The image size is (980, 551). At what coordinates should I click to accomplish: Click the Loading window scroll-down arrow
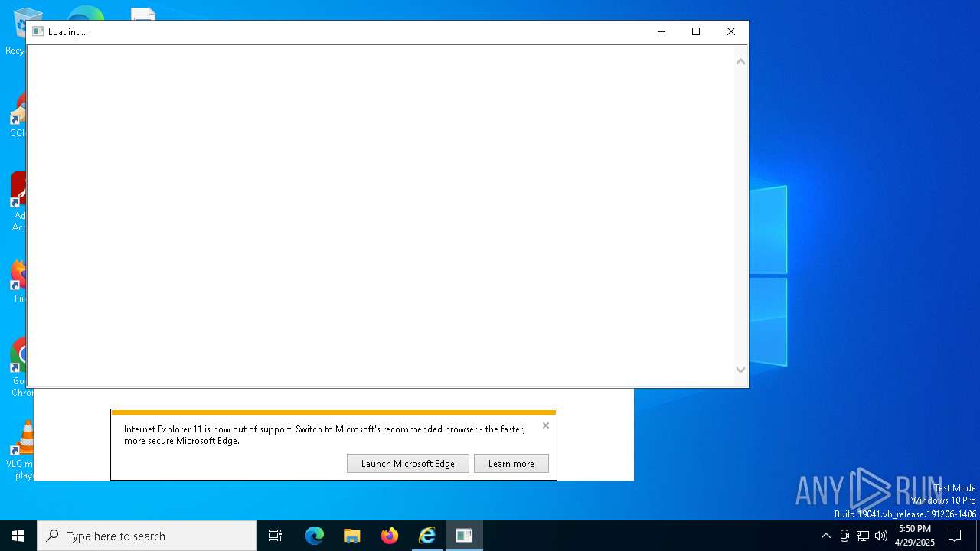[740, 370]
